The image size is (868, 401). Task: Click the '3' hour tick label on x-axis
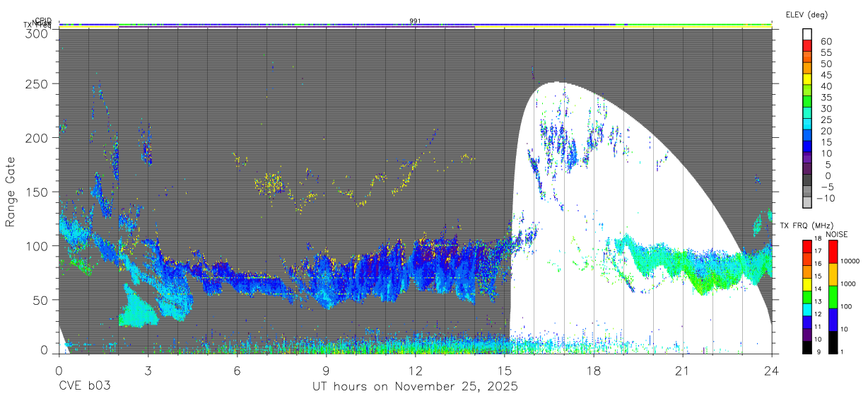pos(148,370)
